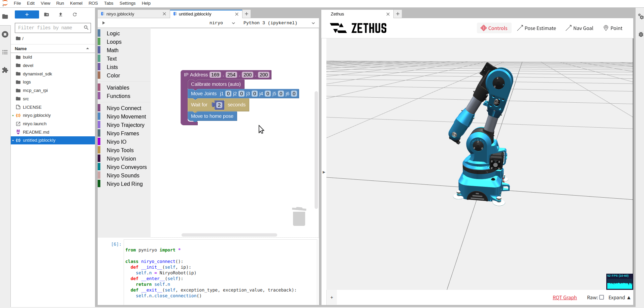644x308 pixels.
Task: Expand the Zethus left sidebar arrow
Action: pos(324,172)
